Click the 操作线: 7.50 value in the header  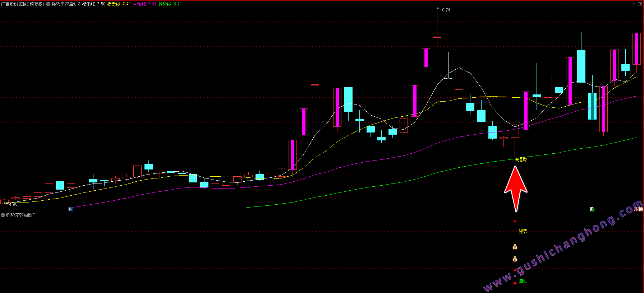click(x=94, y=4)
